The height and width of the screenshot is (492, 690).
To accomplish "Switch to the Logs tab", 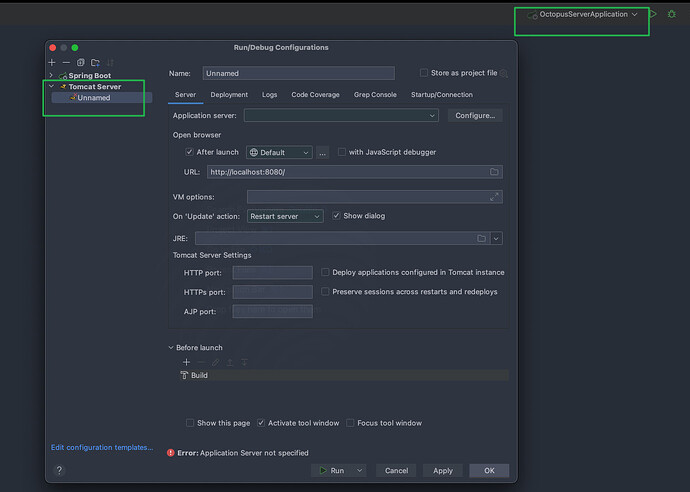I will (x=269, y=95).
